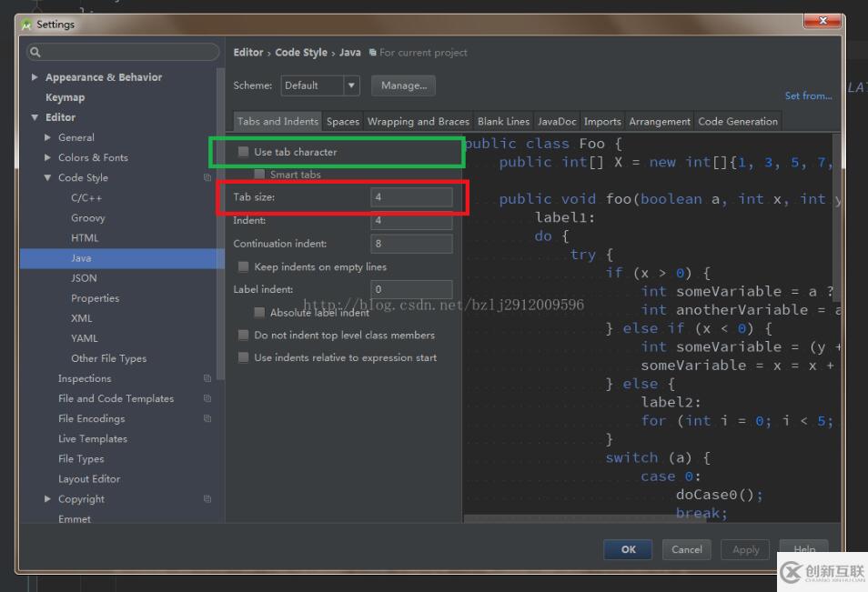The image size is (868, 592).
Task: Enable the Use tab character checkbox
Action: (242, 152)
